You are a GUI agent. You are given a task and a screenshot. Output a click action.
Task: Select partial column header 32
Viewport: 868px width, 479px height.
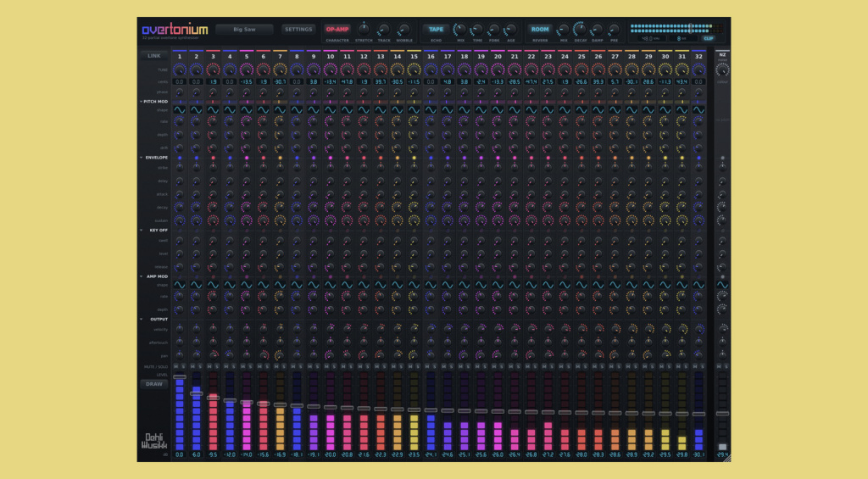click(698, 56)
